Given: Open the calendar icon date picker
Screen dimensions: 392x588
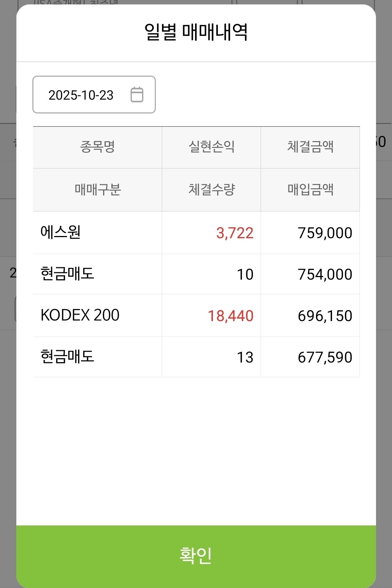Looking at the screenshot, I should [x=137, y=95].
